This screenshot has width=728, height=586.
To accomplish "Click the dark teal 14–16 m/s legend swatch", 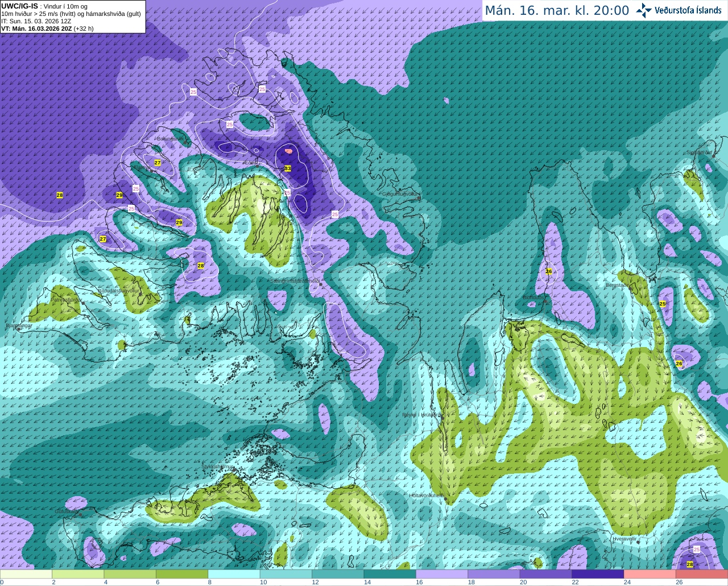I will click(x=390, y=574).
